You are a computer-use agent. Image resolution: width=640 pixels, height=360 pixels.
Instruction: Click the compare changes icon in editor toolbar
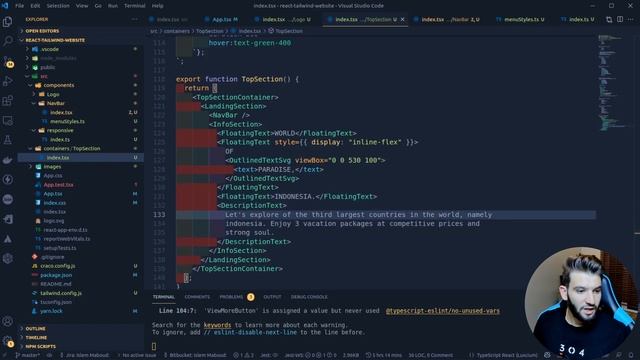tap(609, 19)
